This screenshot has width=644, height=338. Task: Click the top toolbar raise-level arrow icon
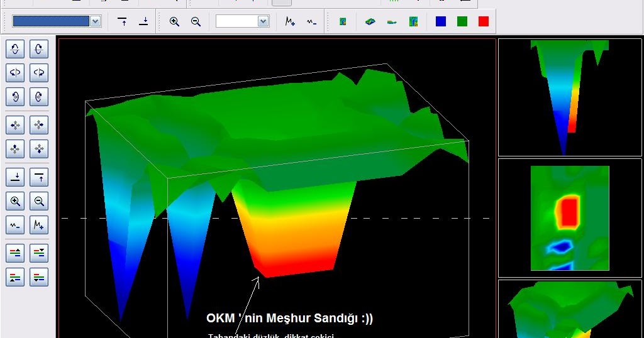(x=122, y=21)
